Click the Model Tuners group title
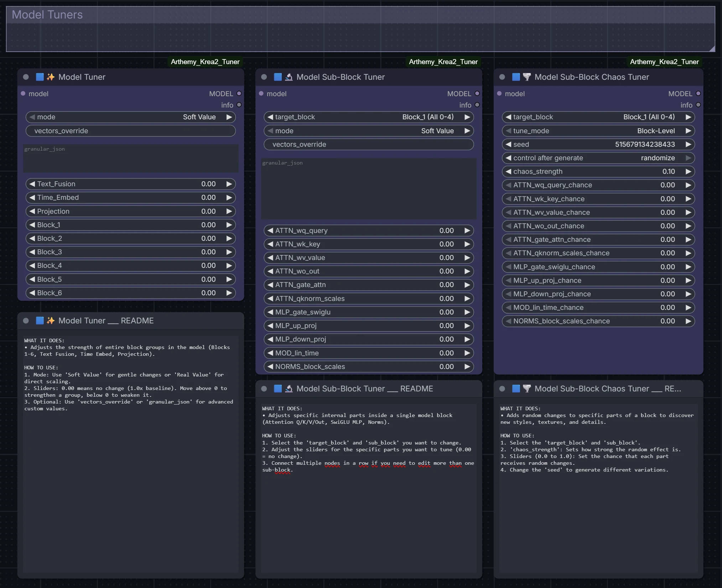722x588 pixels. [47, 15]
